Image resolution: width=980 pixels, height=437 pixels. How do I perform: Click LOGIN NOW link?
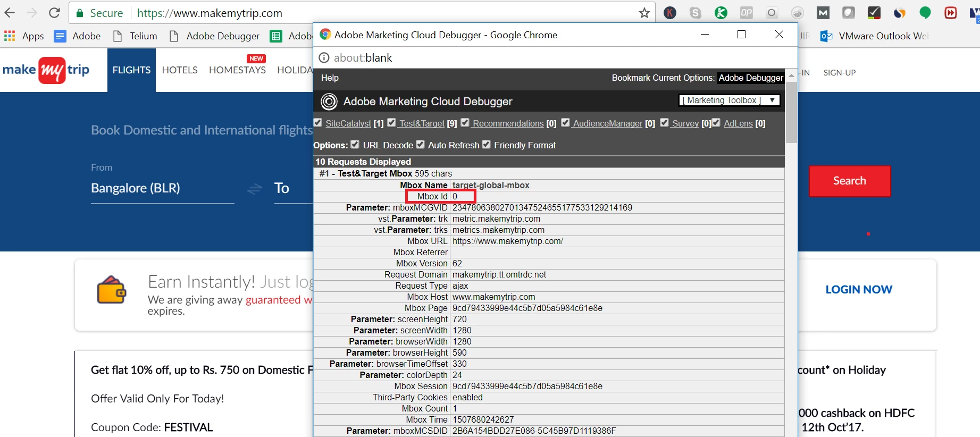(859, 290)
